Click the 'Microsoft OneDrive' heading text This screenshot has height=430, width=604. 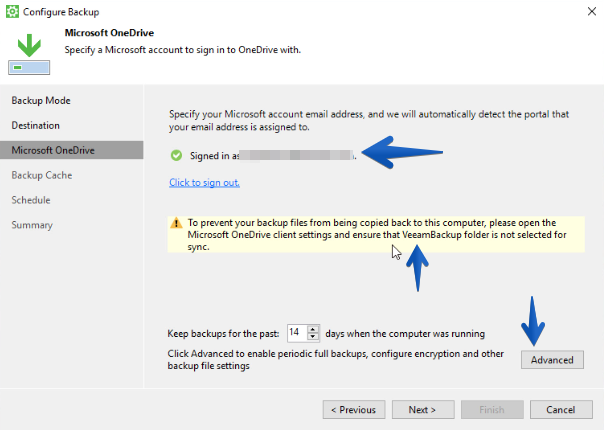[x=109, y=33]
